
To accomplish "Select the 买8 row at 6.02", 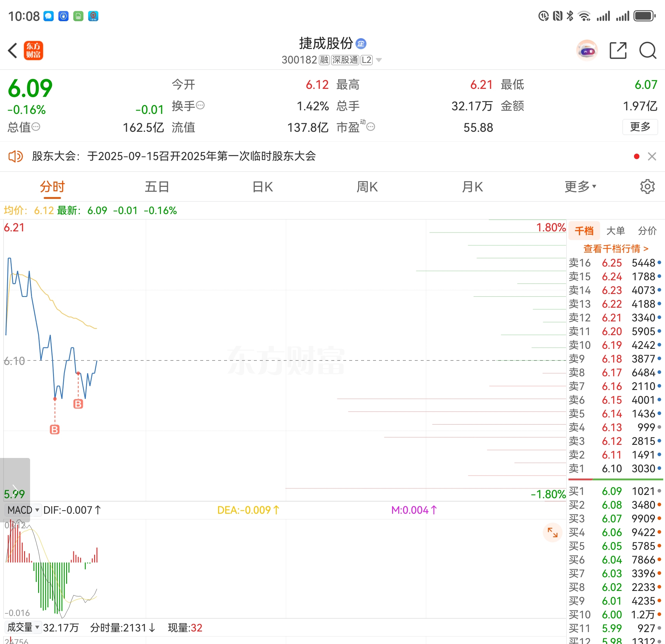I will pos(615,587).
